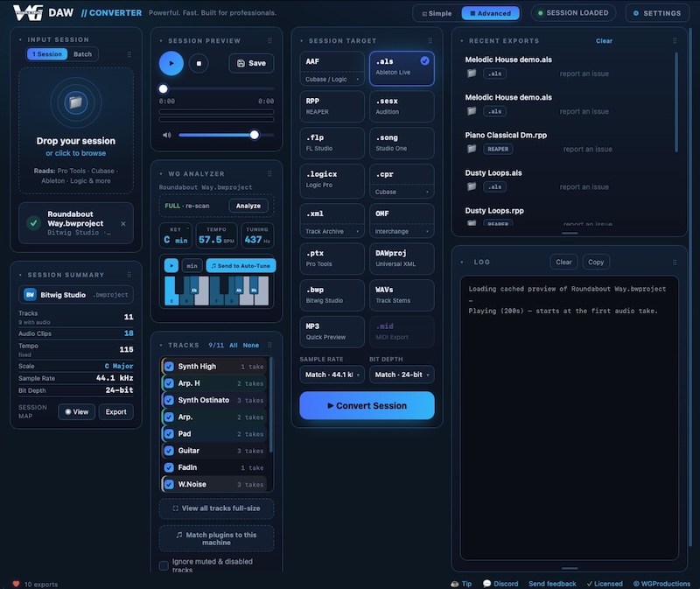
Task: Save the session preview
Action: 251,63
